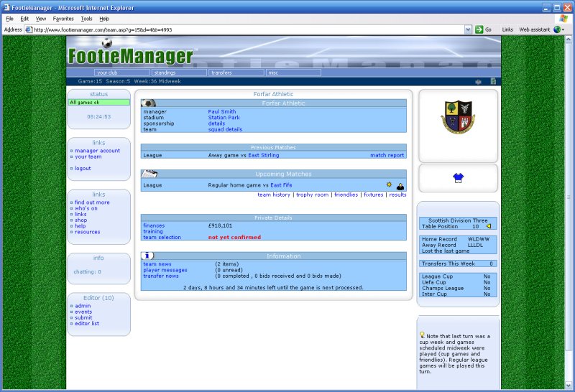This screenshot has width=575, height=392.
Task: Open the Editor submit link
Action: coord(83,317)
